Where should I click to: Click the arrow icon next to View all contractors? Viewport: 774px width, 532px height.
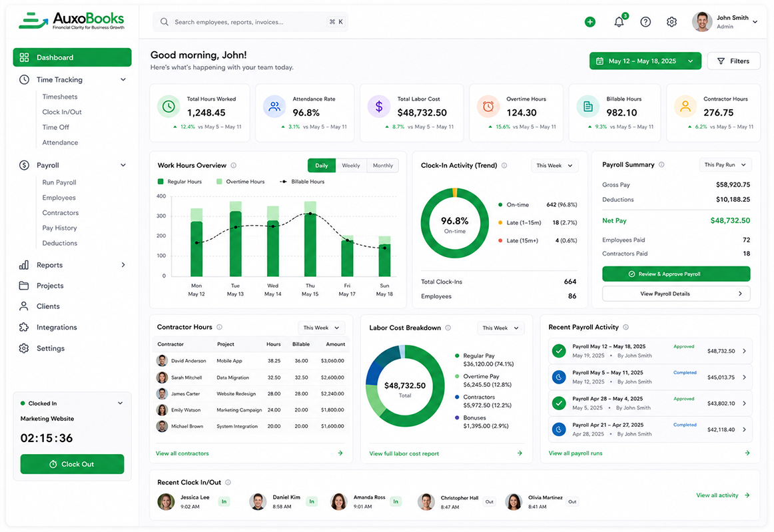tap(340, 453)
